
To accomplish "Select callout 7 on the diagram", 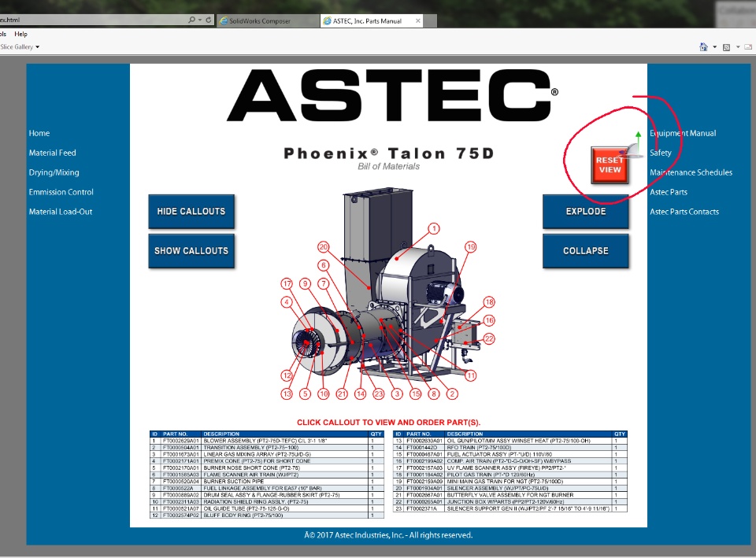I will (x=324, y=283).
